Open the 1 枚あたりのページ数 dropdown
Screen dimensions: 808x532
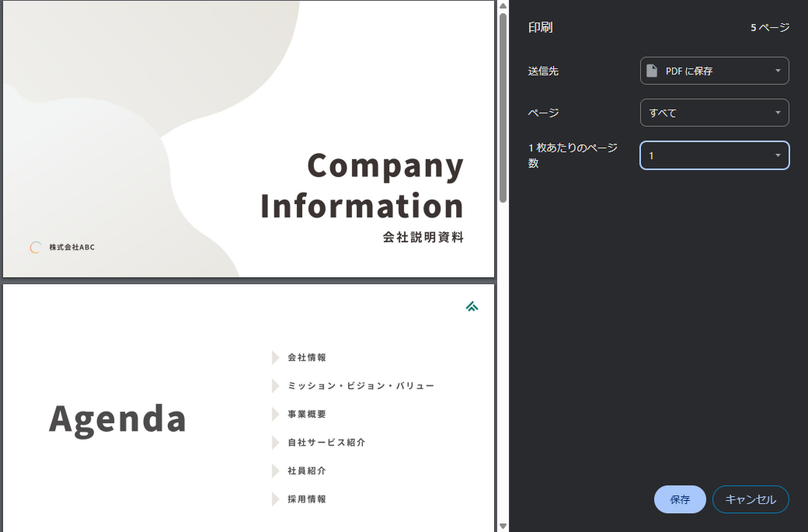[x=714, y=155]
